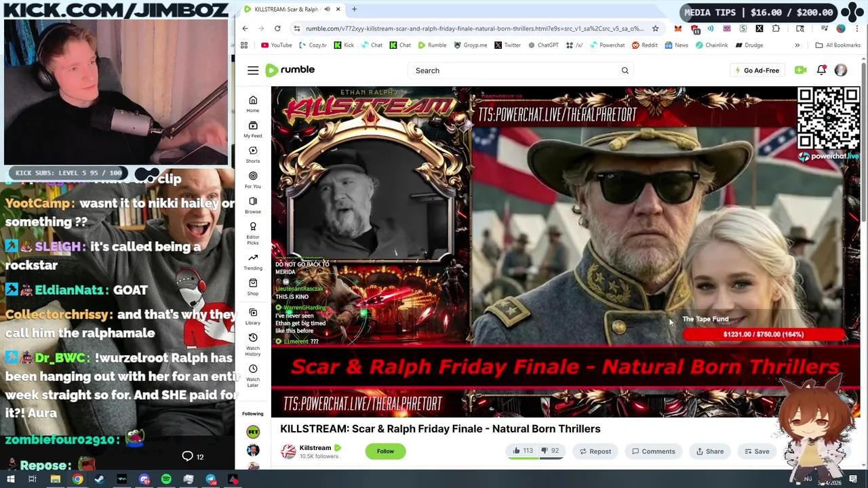868x488 pixels.
Task: Open Groyp.me bookmark
Action: tap(470, 45)
